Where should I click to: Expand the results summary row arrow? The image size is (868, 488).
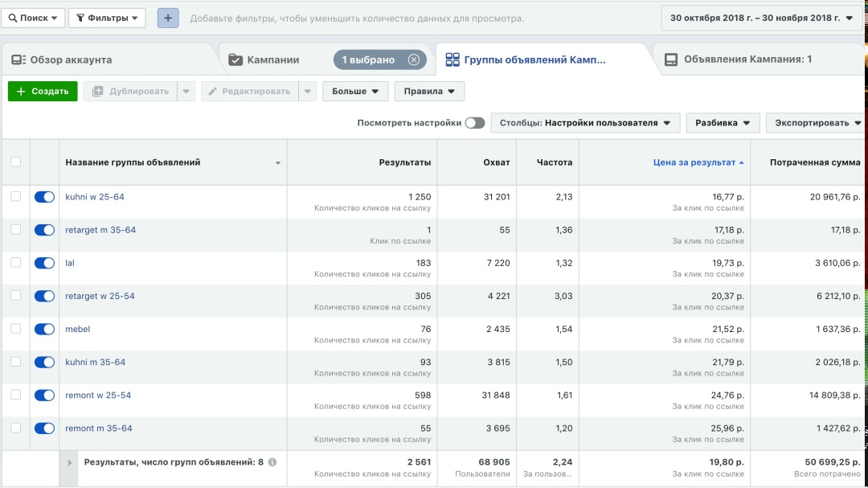[x=70, y=463]
